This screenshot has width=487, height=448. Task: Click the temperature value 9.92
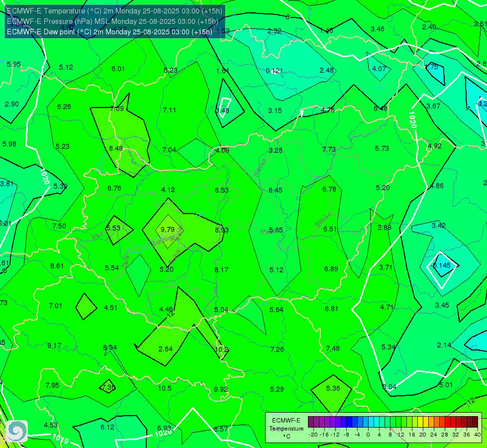point(221,389)
